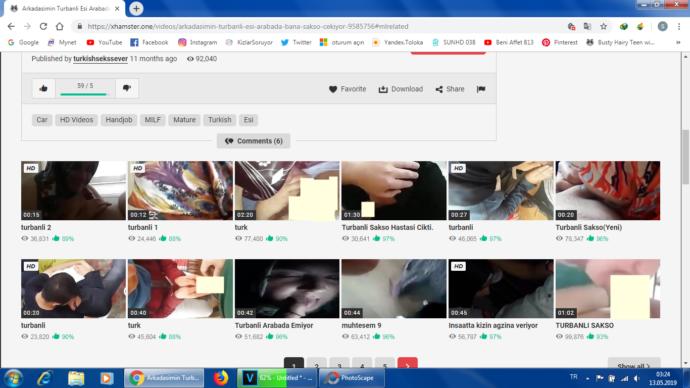Click the thumbs down dislike icon
The image size is (690, 388).
pyautogui.click(x=127, y=88)
